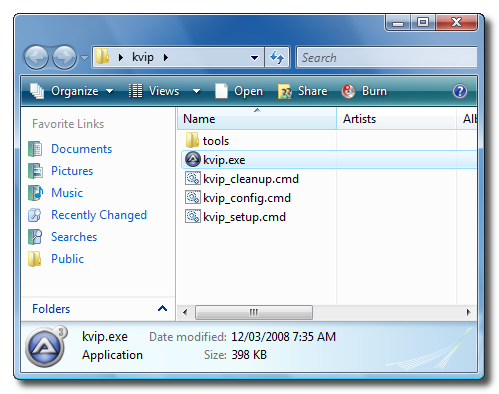Click the Pictures icon in Favorite Links
Screen dimensions: 499x394
[x=35, y=171]
